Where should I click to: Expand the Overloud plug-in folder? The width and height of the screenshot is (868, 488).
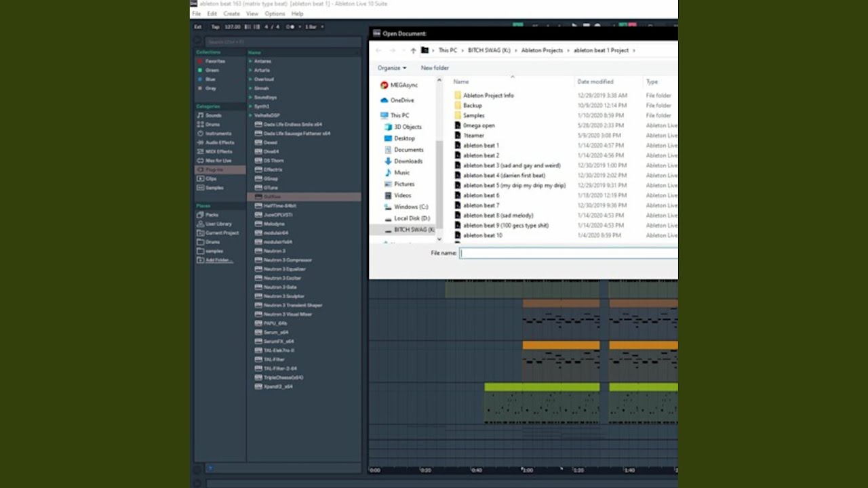[250, 79]
